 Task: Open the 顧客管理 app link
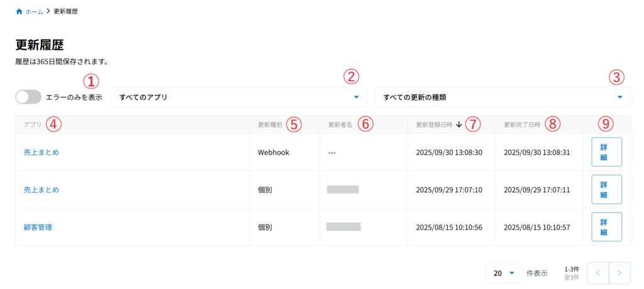[x=37, y=227]
